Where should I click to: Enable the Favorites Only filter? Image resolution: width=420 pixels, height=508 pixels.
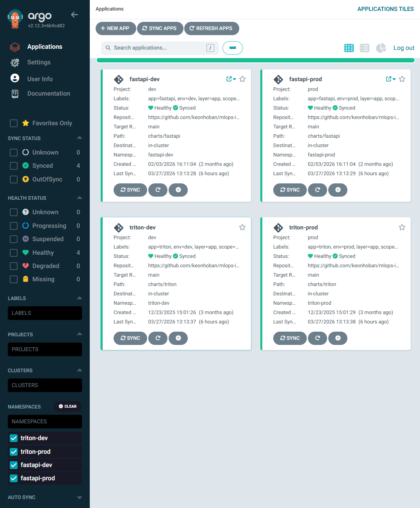coord(13,123)
